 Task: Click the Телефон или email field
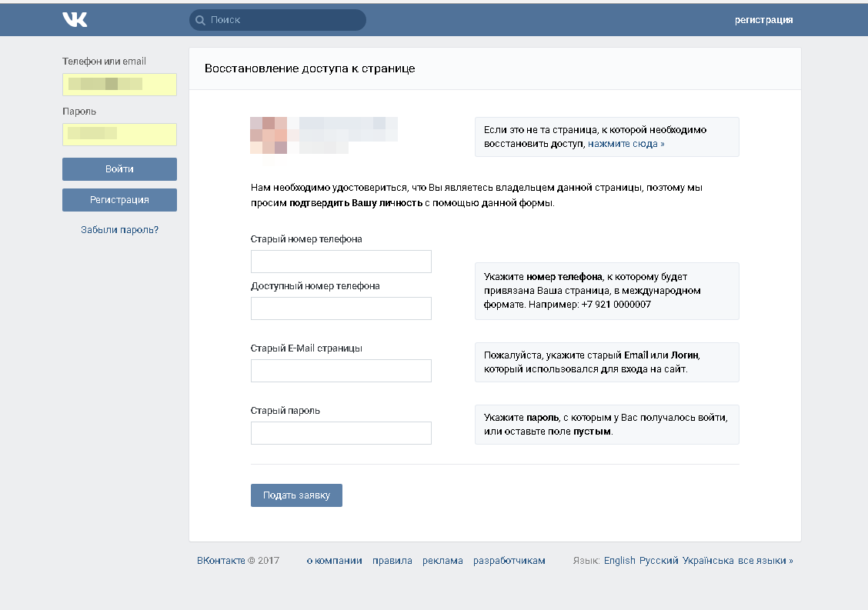click(119, 85)
